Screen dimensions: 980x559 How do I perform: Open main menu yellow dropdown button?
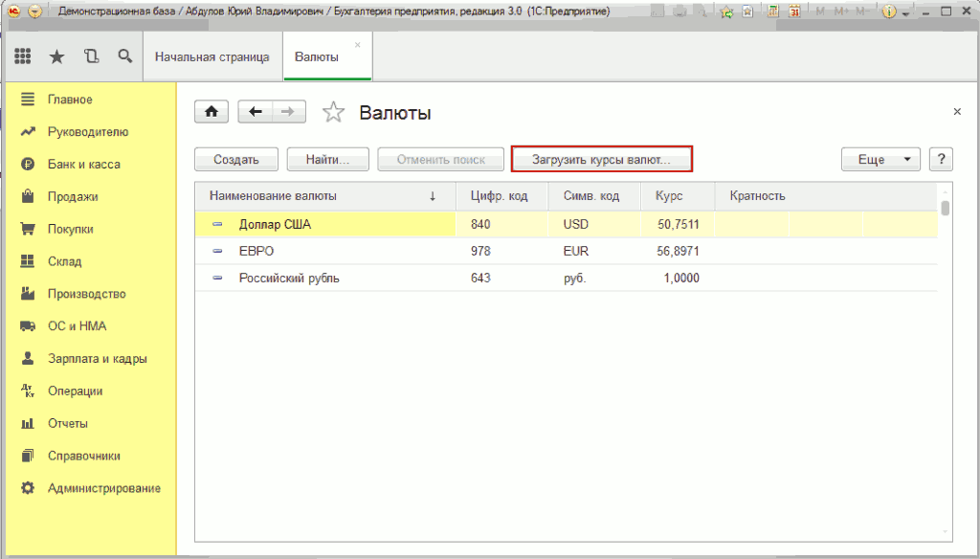coord(35,11)
